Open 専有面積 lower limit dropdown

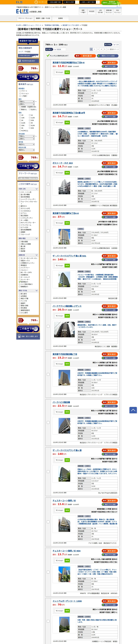tap(27, 136)
